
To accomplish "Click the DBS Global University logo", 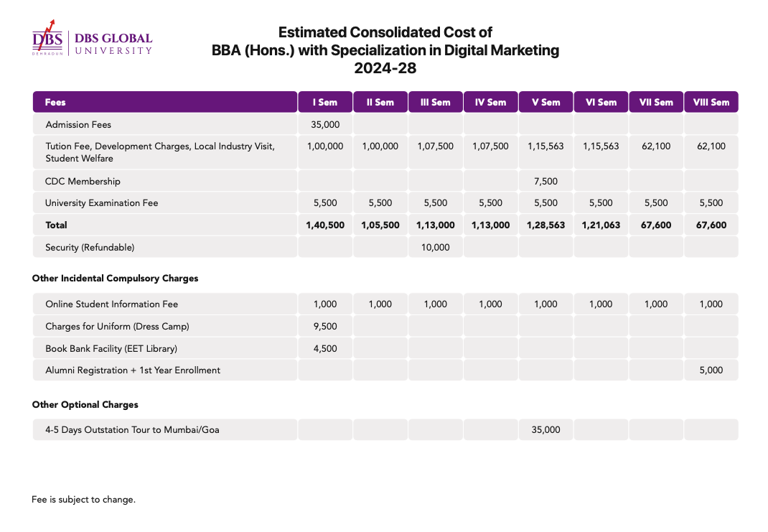I will (x=92, y=38).
